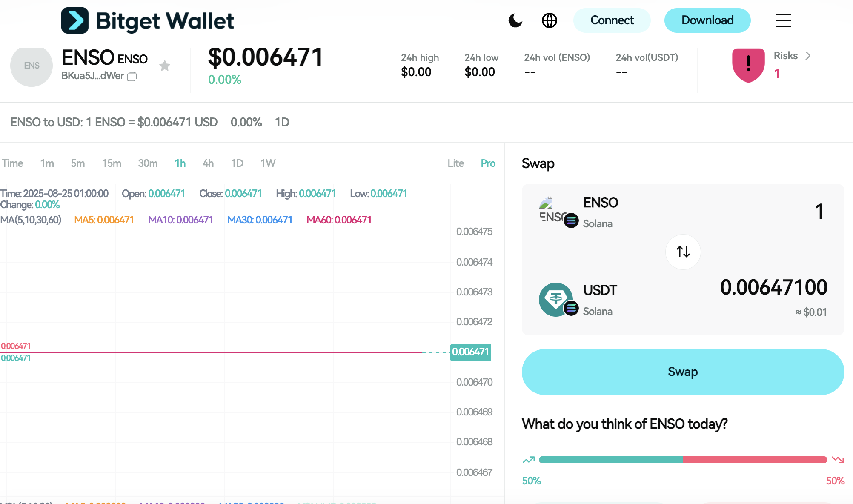The width and height of the screenshot is (853, 504).
Task: Click the 24h vol(USDT) label
Action: [647, 57]
